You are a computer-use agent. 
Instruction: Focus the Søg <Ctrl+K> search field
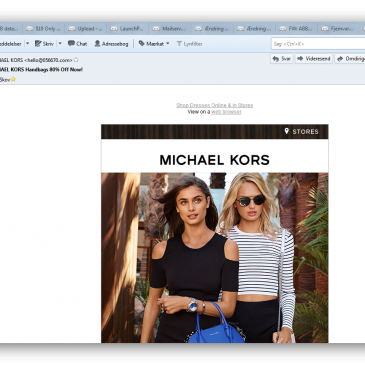point(318,44)
